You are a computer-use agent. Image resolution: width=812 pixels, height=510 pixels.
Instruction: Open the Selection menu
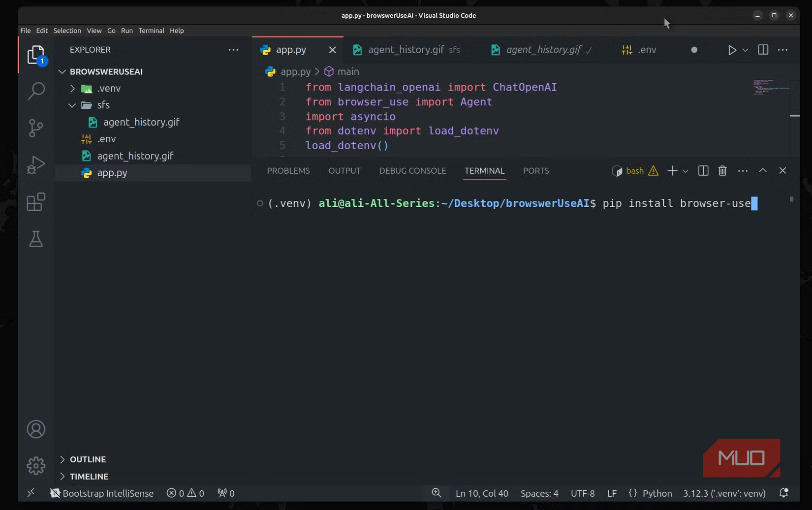tap(67, 31)
